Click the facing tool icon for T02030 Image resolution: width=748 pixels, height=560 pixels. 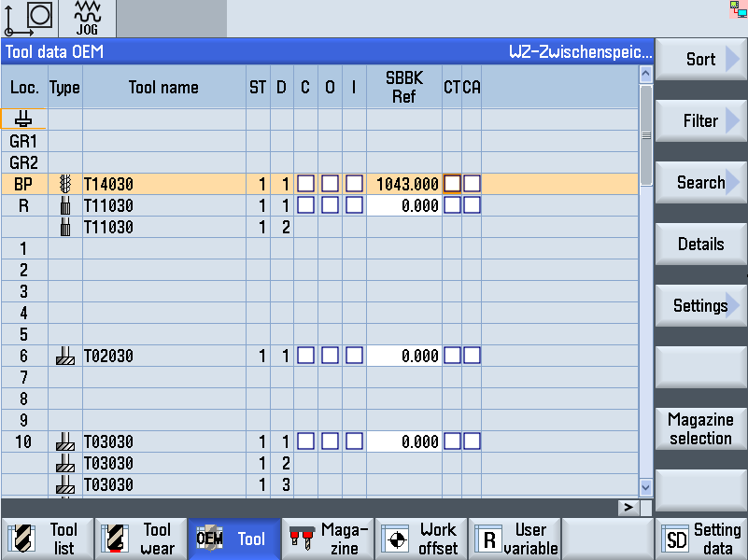(x=63, y=356)
